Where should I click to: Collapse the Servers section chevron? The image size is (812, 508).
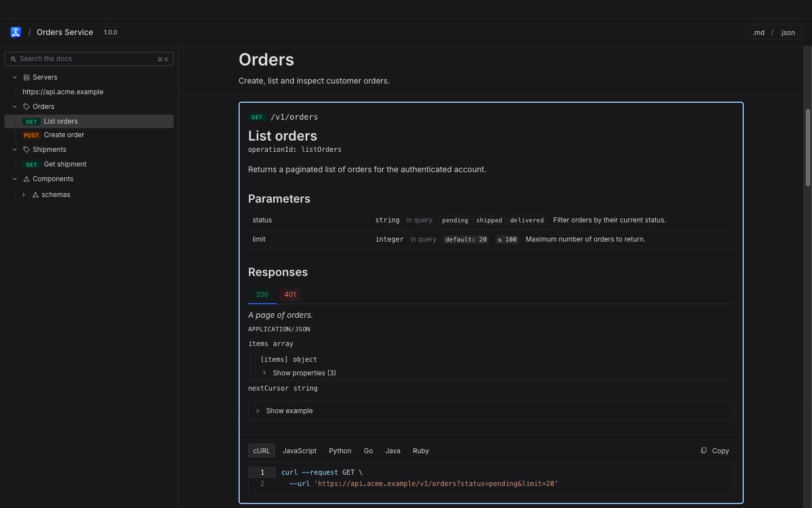pos(15,77)
